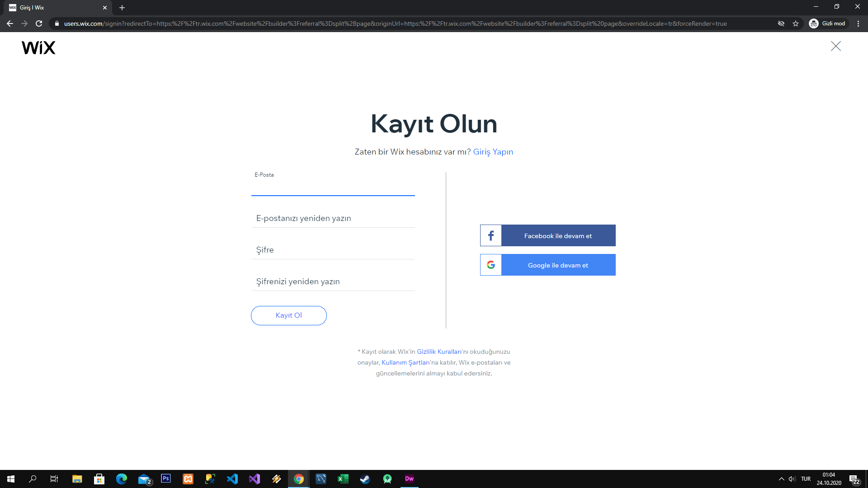Show hidden system tray icons
Viewport: 868px width, 488px height.
coord(781,479)
